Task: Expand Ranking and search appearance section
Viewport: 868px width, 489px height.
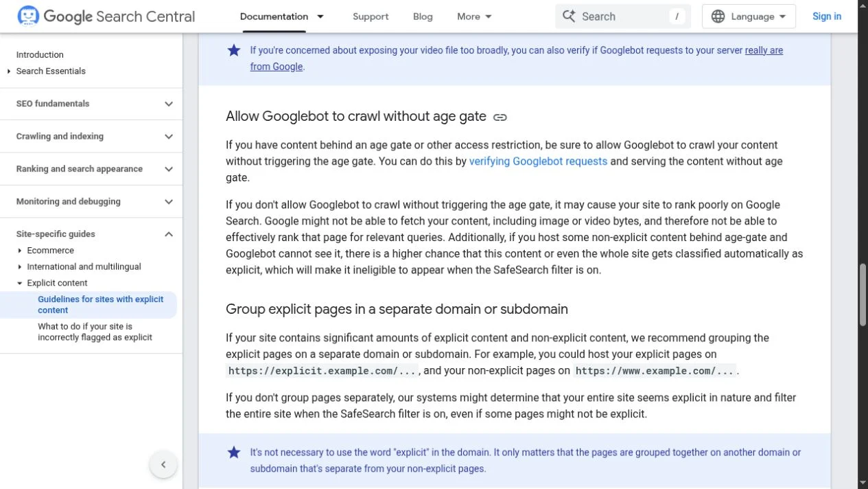Action: (x=91, y=169)
